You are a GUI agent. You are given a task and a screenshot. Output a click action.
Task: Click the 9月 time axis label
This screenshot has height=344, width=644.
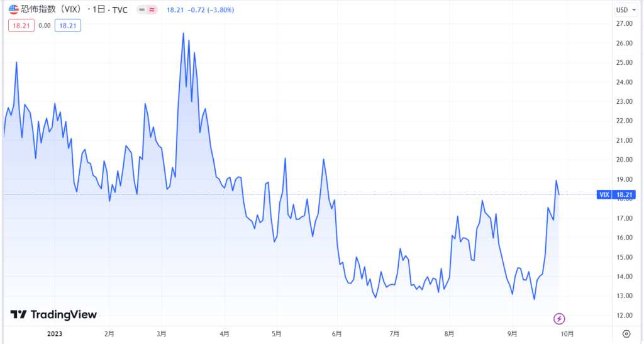(x=512, y=334)
